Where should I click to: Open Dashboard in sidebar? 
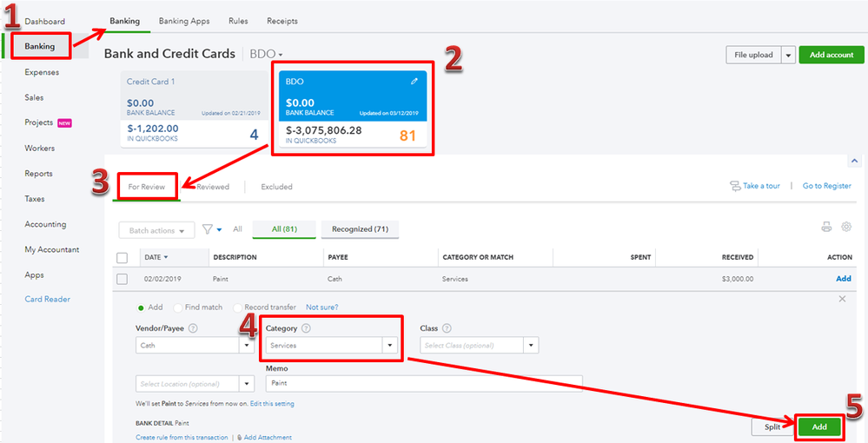click(45, 21)
